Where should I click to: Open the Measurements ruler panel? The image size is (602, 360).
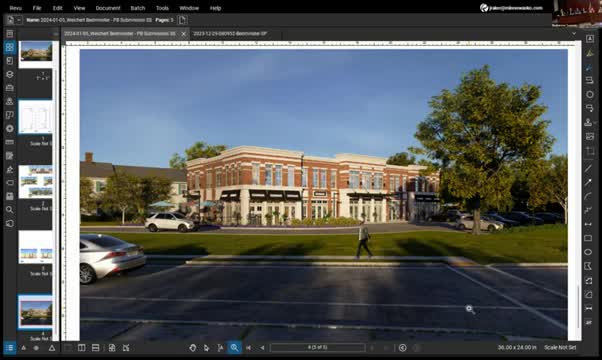coord(10,142)
